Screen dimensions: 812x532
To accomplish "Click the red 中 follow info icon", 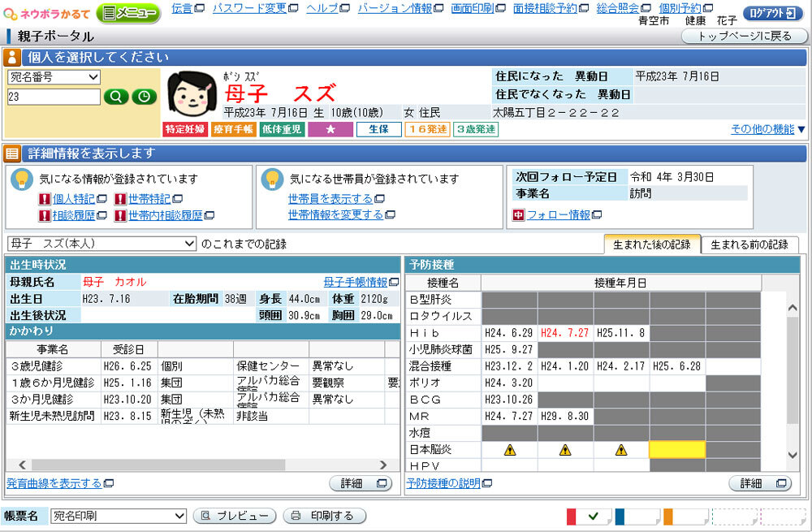I will point(519,214).
